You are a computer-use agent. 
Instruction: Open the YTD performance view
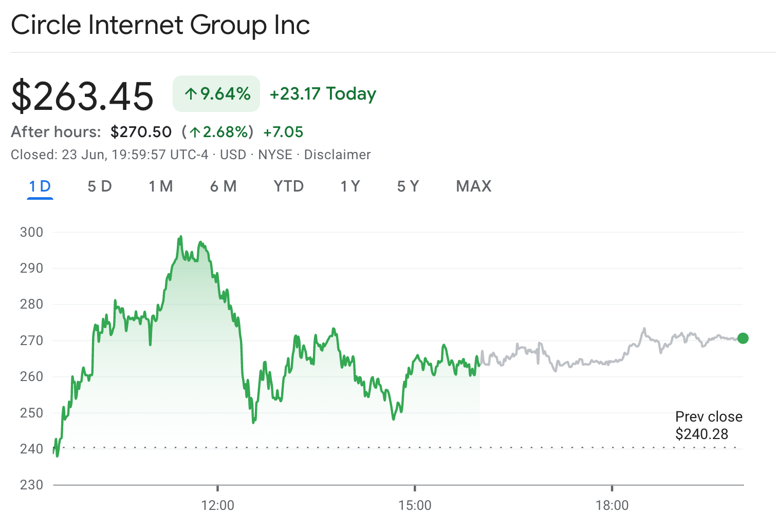click(288, 186)
